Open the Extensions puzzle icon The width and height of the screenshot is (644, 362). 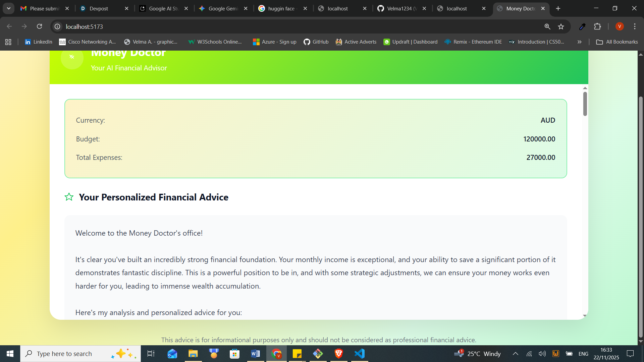click(x=597, y=26)
